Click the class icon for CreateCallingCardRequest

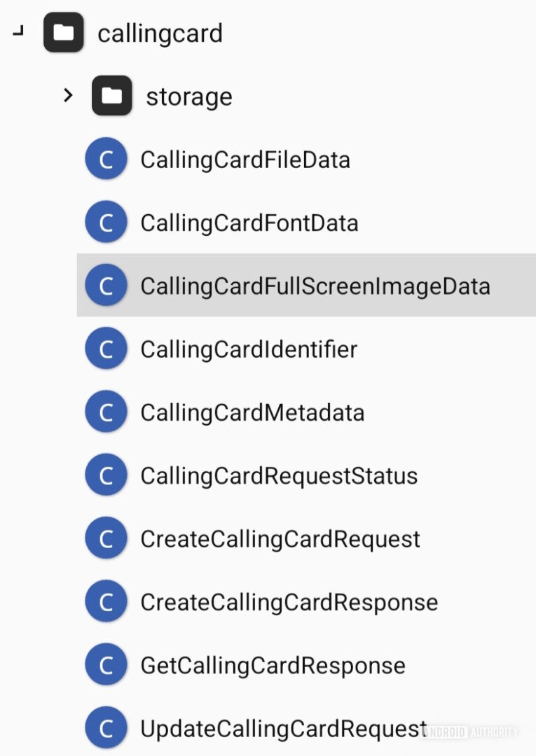(106, 538)
